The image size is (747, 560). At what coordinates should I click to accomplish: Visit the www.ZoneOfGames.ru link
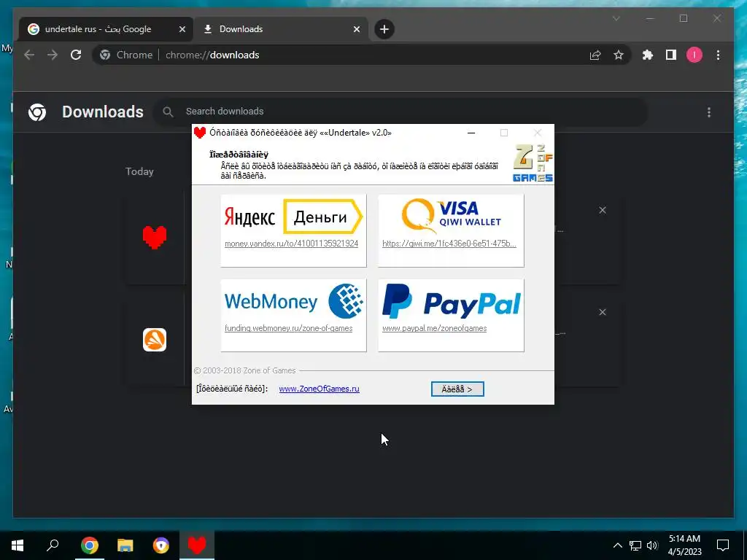319,389
